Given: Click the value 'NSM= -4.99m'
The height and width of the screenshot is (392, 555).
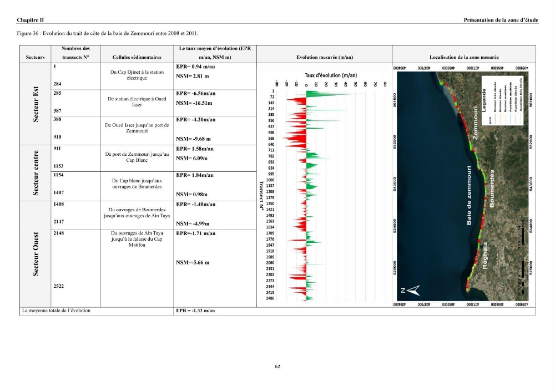Looking at the screenshot, I should 193,224.
